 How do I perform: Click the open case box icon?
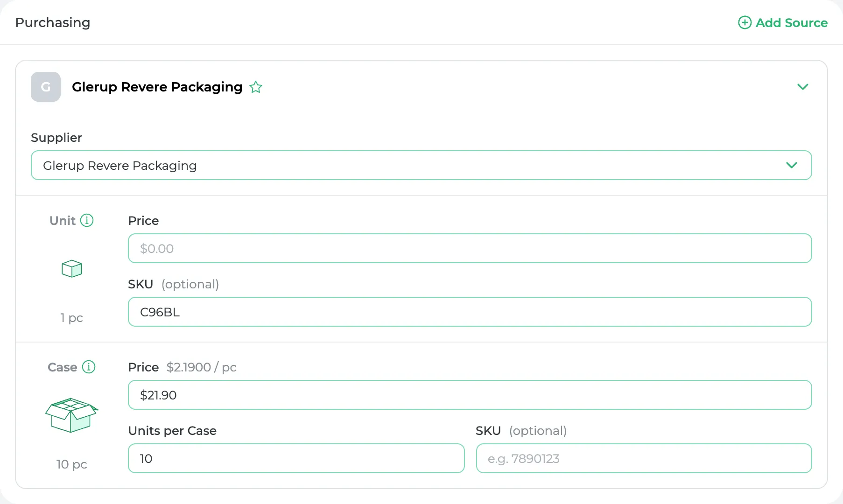coord(71,415)
